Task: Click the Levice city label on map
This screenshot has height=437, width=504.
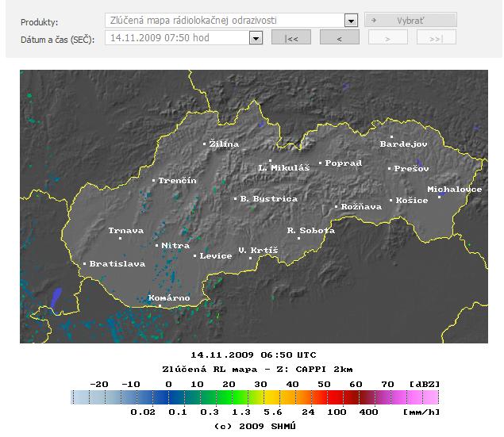Action: [216, 256]
